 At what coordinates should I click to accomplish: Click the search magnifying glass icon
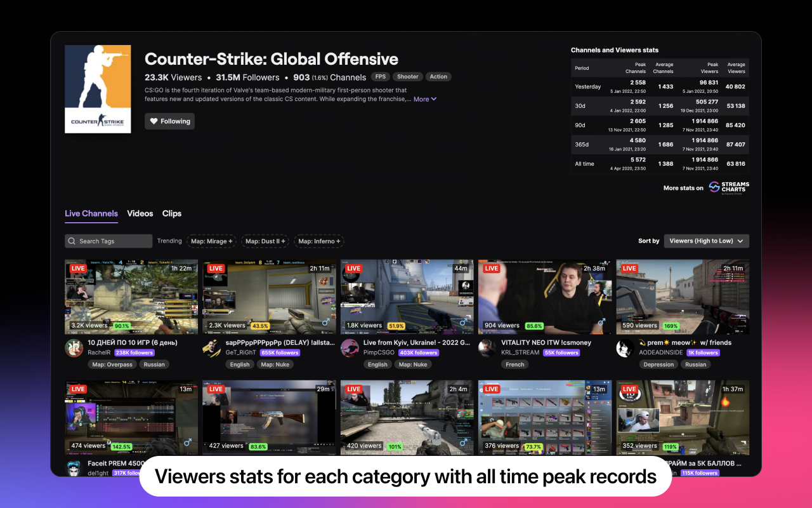pyautogui.click(x=73, y=241)
